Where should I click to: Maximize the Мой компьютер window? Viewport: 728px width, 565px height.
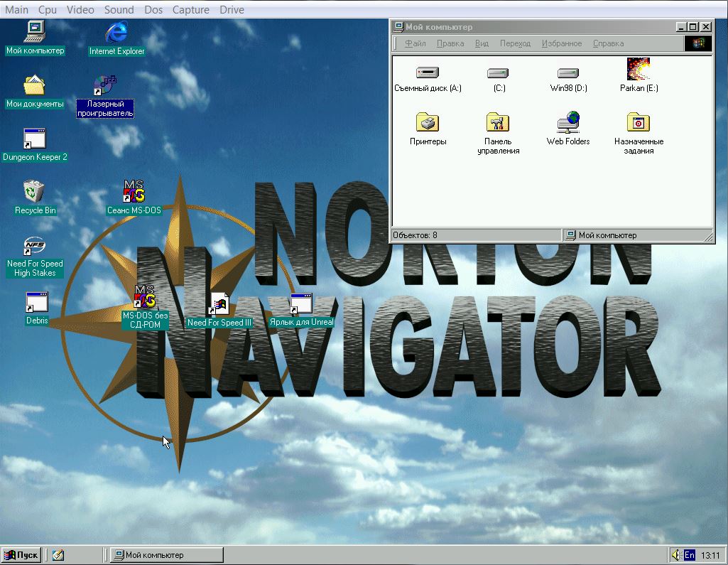pyautogui.click(x=692, y=27)
